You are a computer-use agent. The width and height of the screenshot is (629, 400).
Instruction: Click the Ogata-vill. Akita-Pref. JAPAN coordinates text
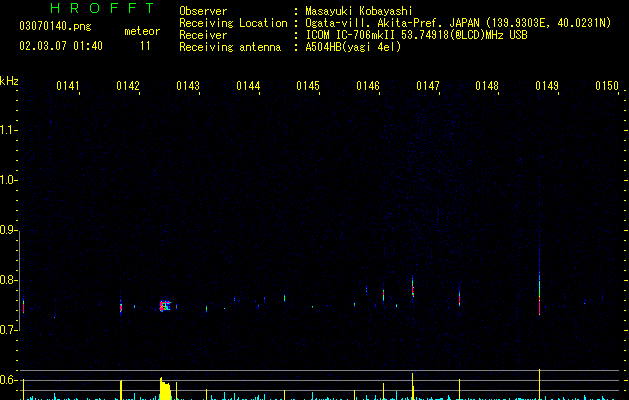coord(458,23)
